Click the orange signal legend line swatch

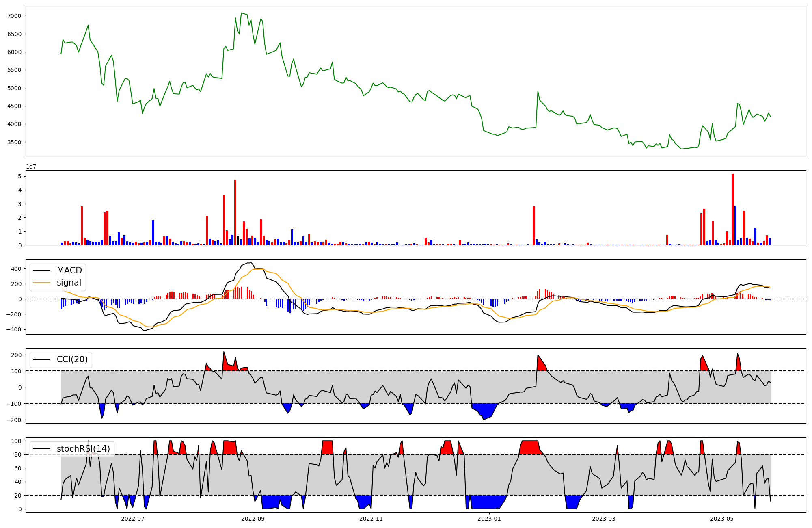pyautogui.click(x=41, y=283)
